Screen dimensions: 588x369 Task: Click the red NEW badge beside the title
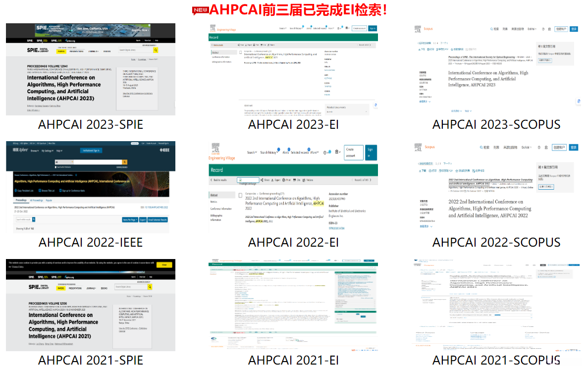(x=200, y=10)
